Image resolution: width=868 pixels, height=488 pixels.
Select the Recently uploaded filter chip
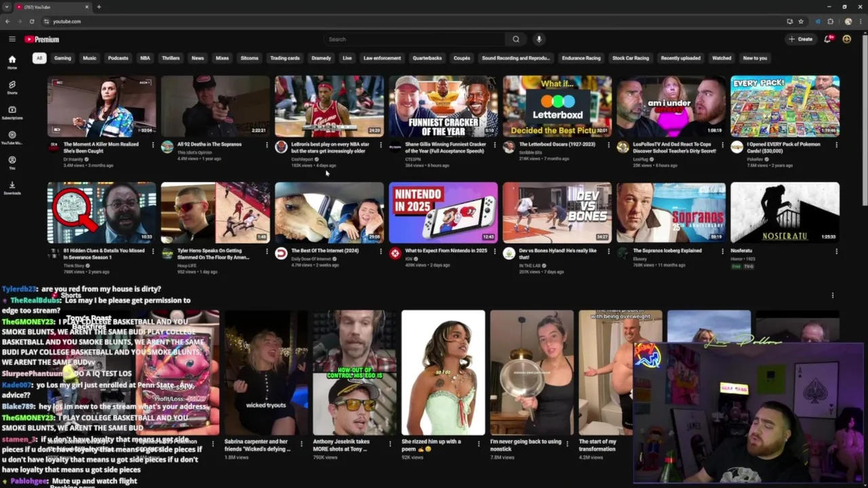(x=680, y=58)
